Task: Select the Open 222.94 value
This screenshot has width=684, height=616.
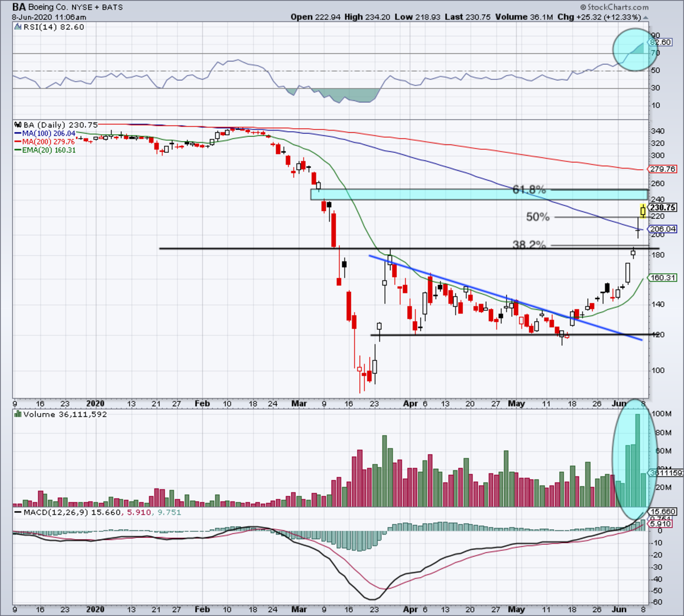Action: (x=315, y=17)
